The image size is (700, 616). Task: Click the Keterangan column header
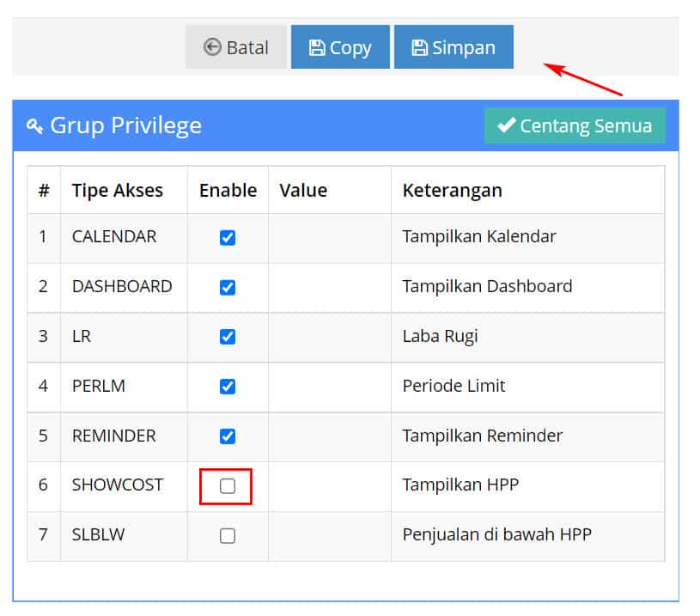(453, 190)
